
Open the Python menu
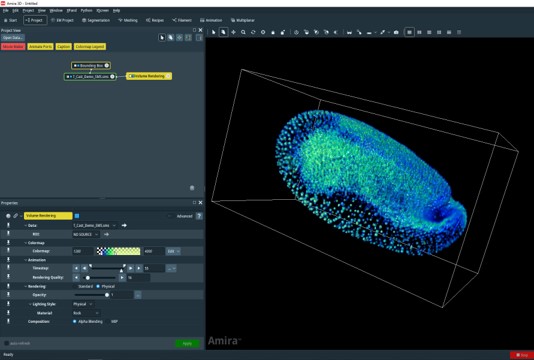coord(86,11)
